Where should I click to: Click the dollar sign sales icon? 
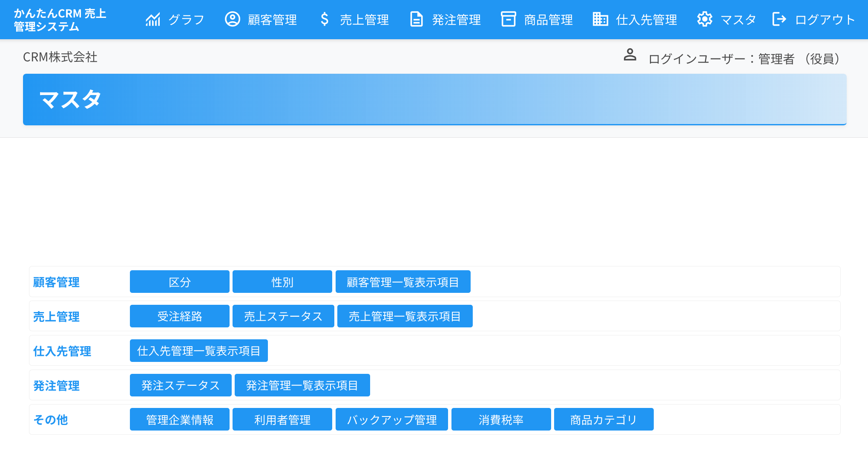(325, 20)
